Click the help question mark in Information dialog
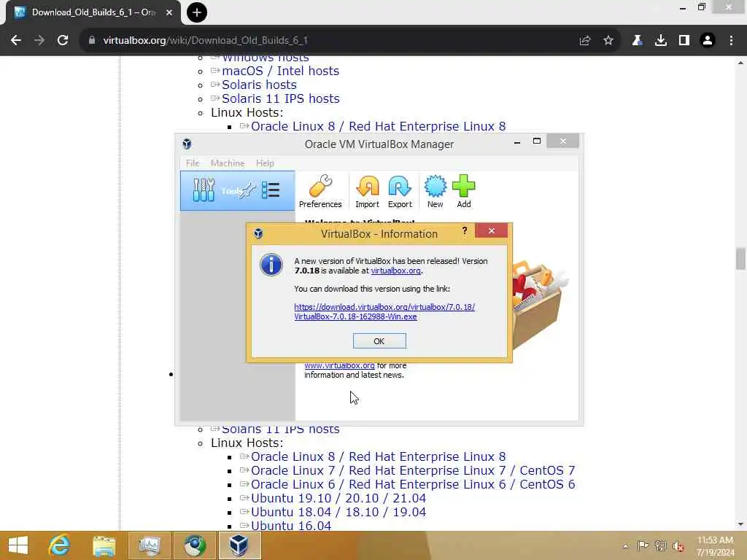Screen dimensions: 747x560 pos(465,231)
